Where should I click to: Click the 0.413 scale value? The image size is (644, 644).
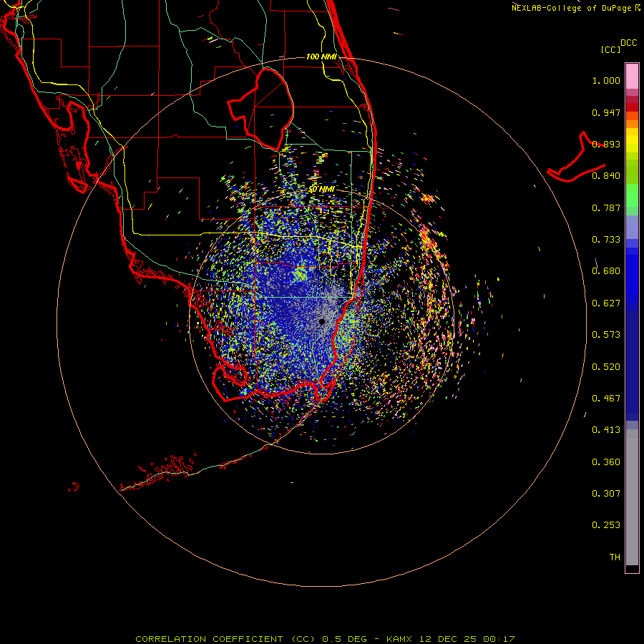pyautogui.click(x=606, y=430)
